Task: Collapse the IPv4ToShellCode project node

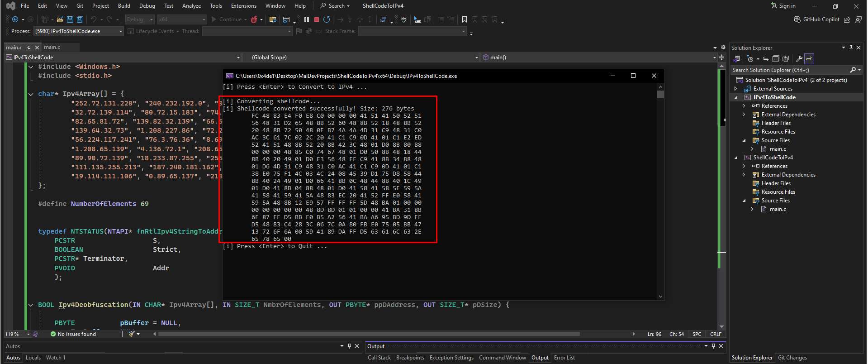Action: tap(736, 97)
